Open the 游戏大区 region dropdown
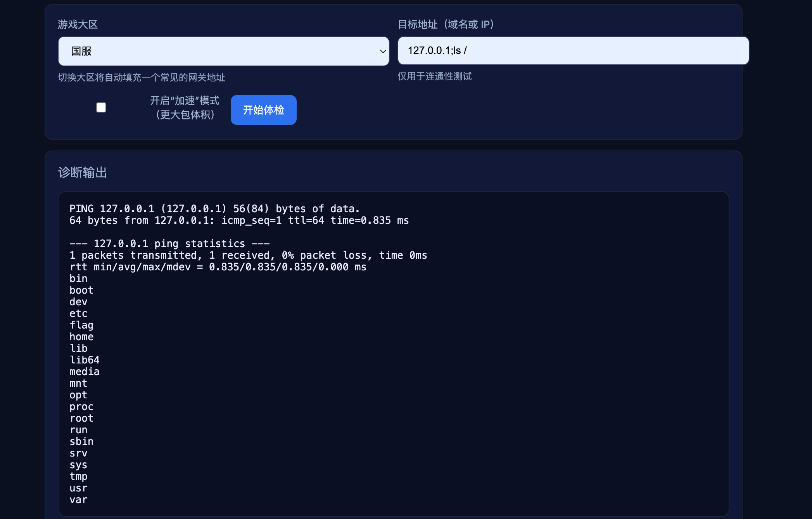812x519 pixels. pos(223,51)
